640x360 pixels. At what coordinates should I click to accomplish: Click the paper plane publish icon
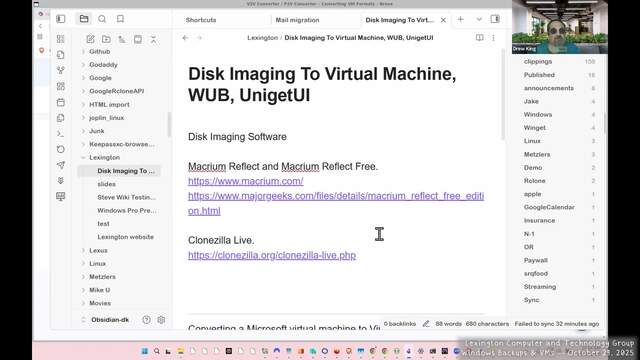[x=61, y=165]
